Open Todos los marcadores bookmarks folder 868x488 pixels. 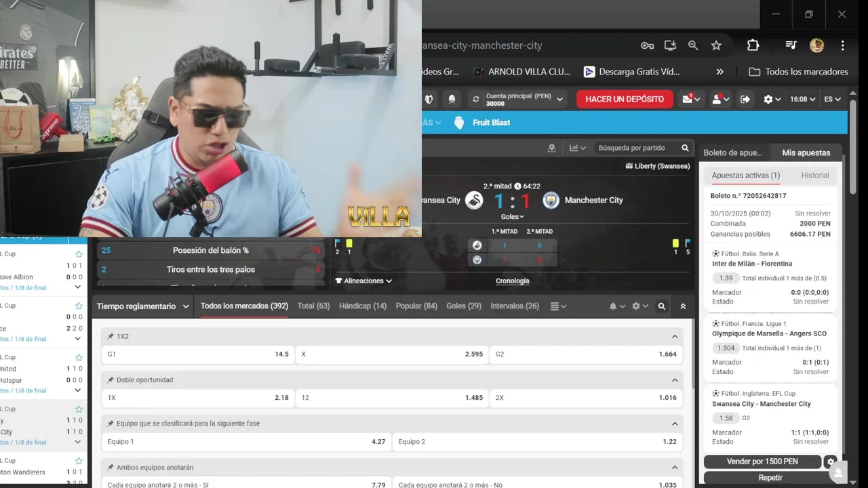(798, 72)
